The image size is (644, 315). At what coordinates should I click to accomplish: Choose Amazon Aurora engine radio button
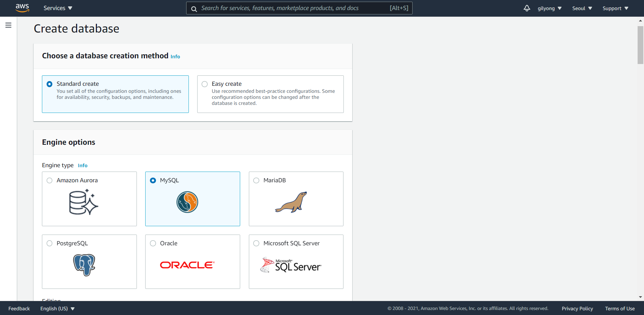(50, 181)
